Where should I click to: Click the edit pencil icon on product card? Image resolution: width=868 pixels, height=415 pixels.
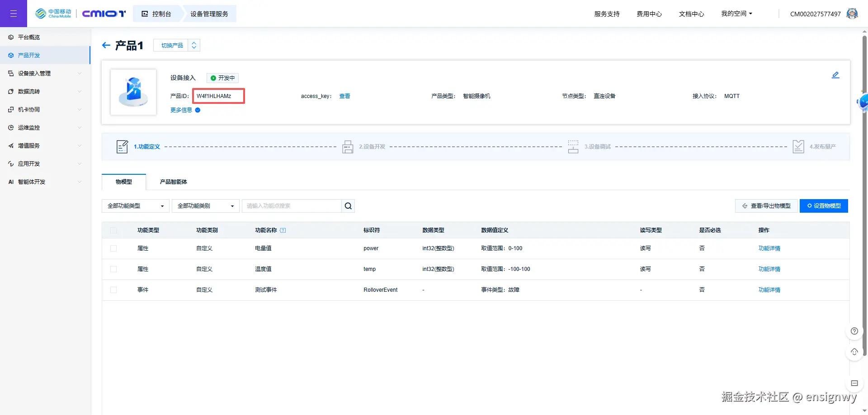[835, 75]
